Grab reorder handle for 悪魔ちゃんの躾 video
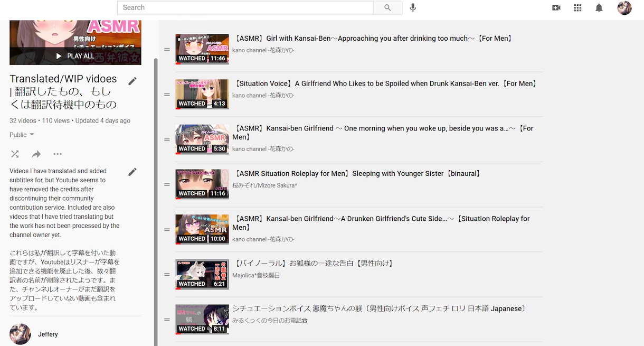 click(167, 320)
